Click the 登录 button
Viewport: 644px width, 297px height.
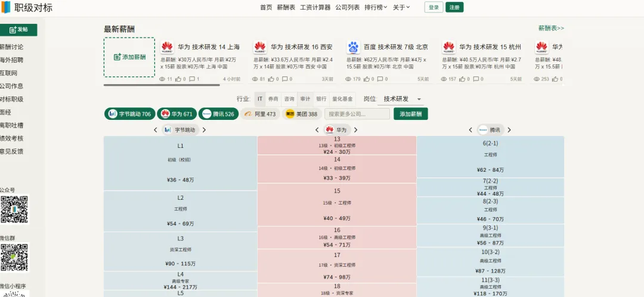click(434, 7)
